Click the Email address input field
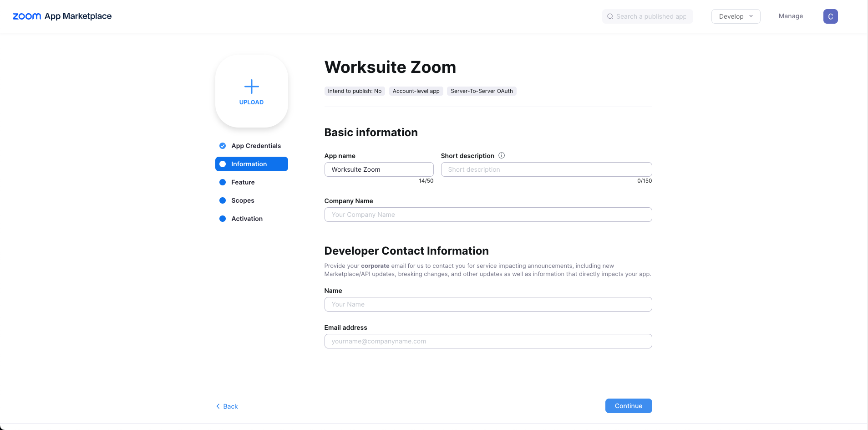Image resolution: width=868 pixels, height=430 pixels. [488, 341]
